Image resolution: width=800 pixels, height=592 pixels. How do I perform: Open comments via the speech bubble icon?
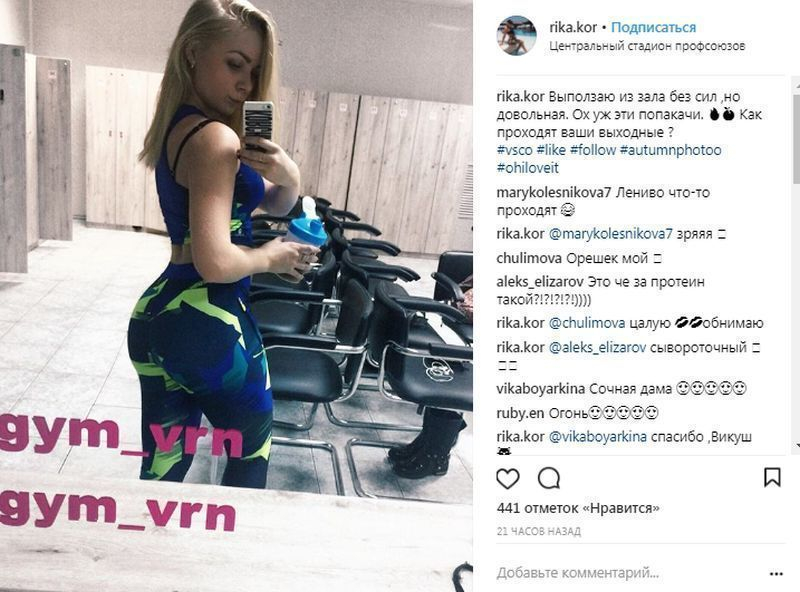[549, 479]
